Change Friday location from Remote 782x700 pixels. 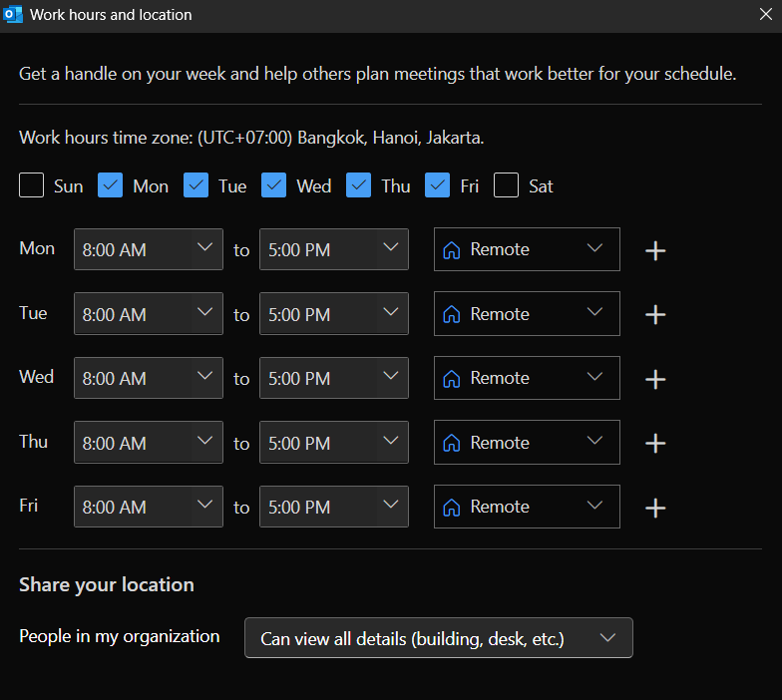click(x=527, y=507)
